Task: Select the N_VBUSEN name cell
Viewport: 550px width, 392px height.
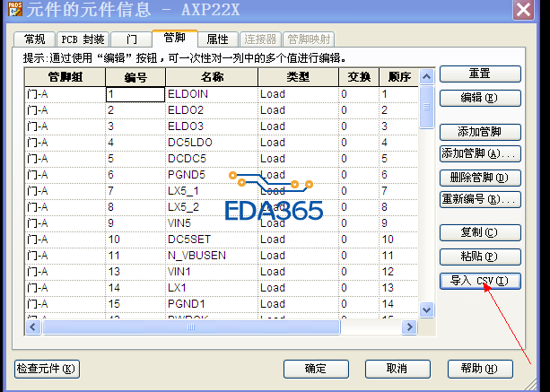Action: [x=212, y=256]
